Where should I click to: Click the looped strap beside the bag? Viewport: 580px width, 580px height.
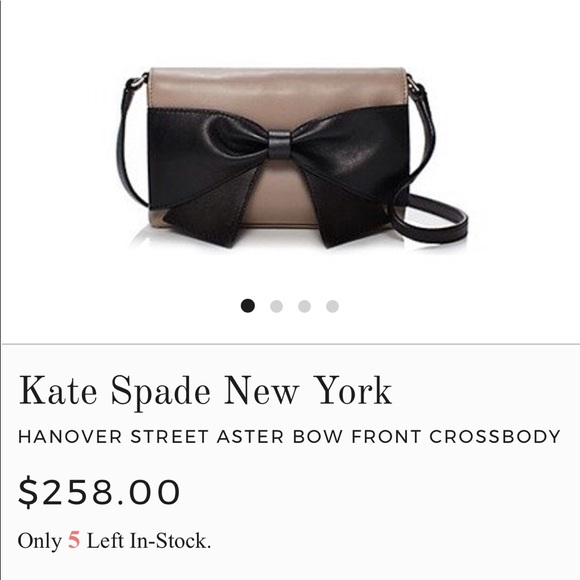(x=429, y=218)
